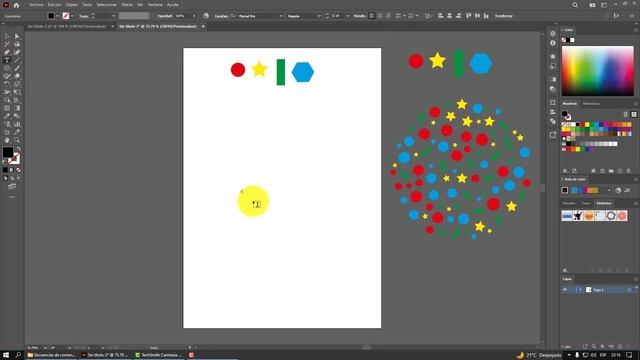This screenshot has height=360, width=640.
Task: Open the Objeto menu
Action: point(71,5)
